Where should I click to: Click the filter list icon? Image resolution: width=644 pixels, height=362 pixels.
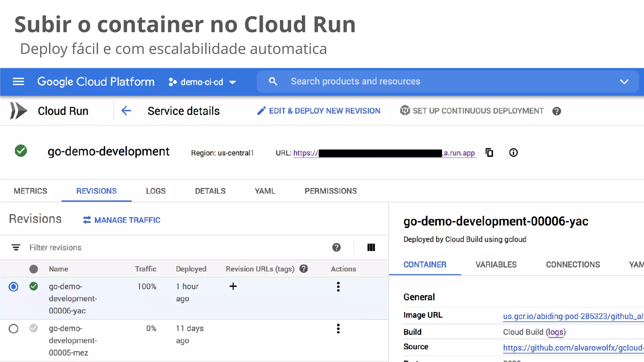pos(16,248)
